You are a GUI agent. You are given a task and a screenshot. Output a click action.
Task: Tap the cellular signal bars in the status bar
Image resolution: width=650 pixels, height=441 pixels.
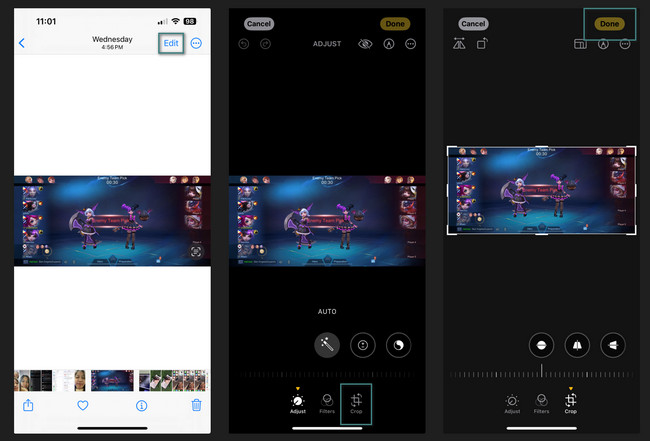[163, 22]
